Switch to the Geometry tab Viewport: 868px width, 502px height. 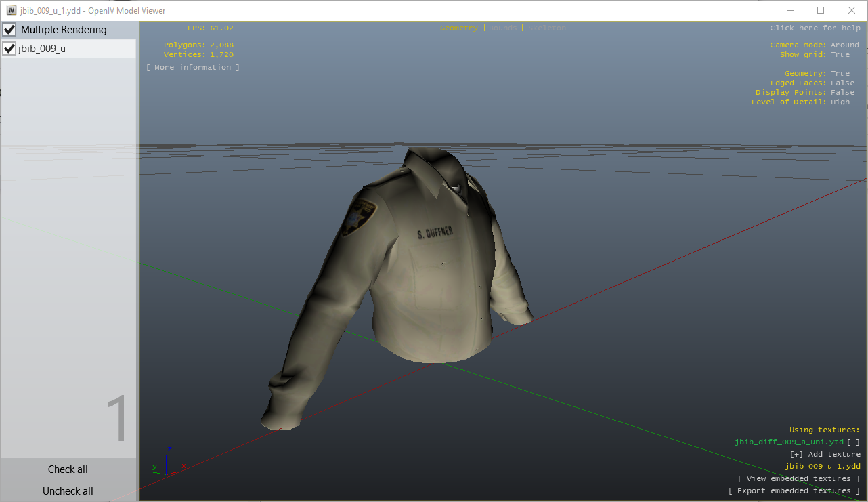(x=458, y=28)
